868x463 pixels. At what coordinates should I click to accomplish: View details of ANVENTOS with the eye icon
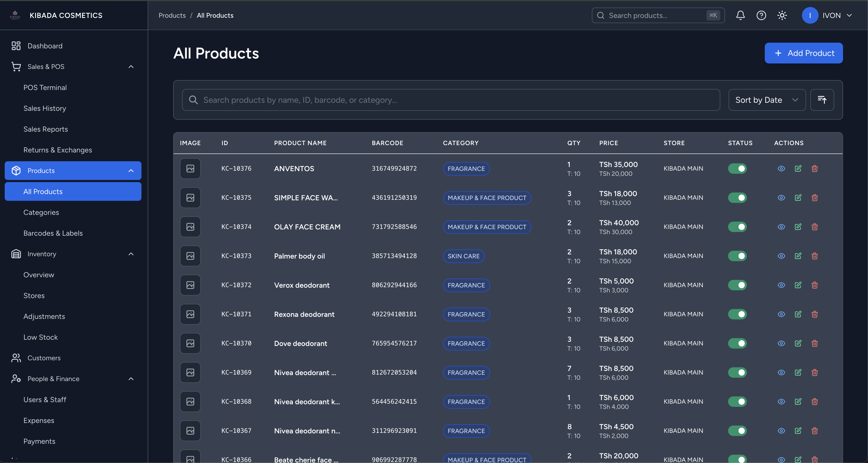click(781, 169)
